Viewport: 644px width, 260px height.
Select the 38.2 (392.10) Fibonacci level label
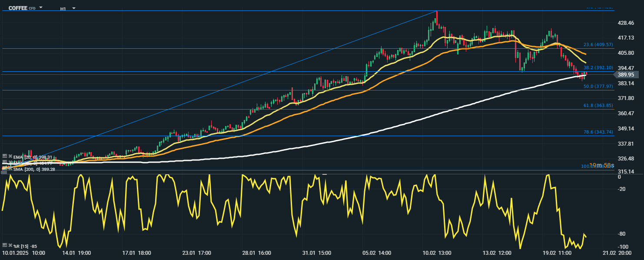coord(598,68)
